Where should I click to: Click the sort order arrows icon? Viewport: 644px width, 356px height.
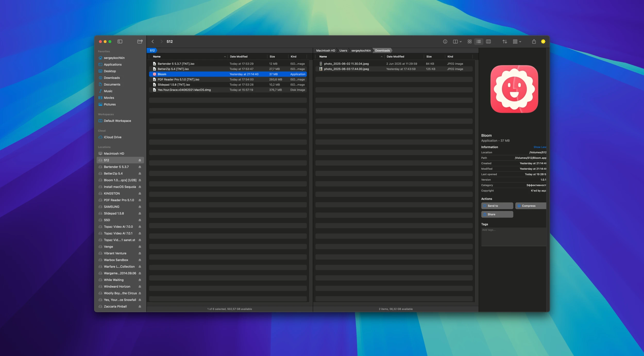(x=505, y=41)
